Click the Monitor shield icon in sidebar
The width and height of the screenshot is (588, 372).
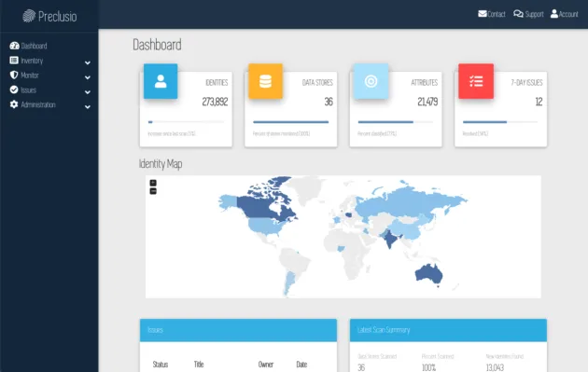(14, 75)
